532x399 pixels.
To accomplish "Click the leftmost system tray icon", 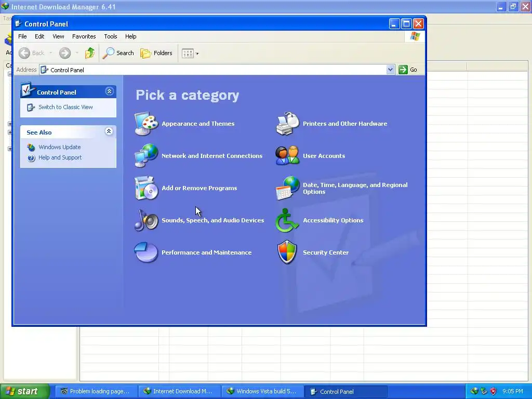I will (474, 391).
